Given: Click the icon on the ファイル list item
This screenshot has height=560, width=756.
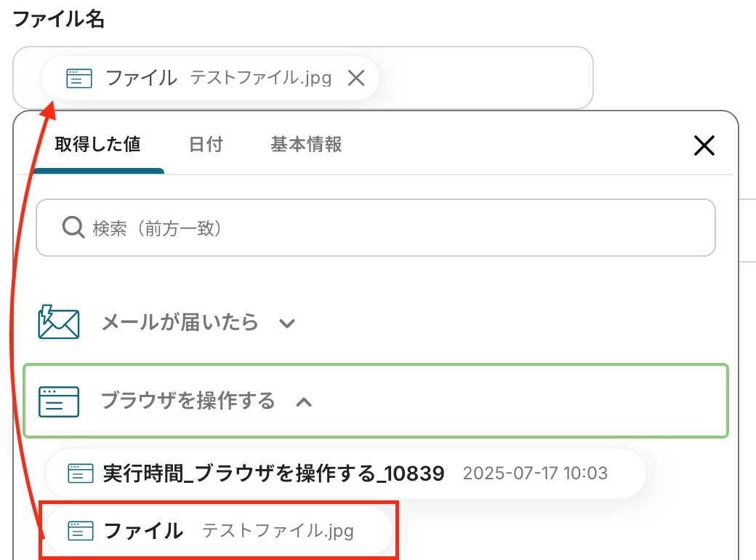Looking at the screenshot, I should click(81, 532).
